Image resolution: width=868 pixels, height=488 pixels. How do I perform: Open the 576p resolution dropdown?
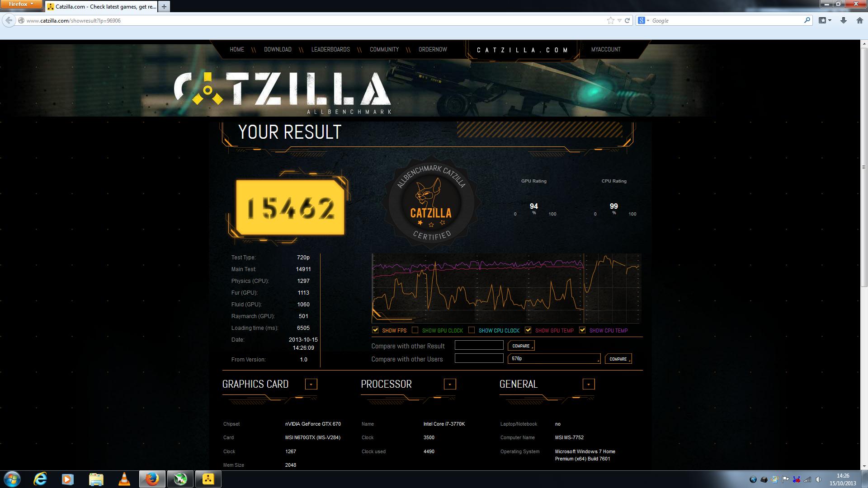tap(554, 359)
